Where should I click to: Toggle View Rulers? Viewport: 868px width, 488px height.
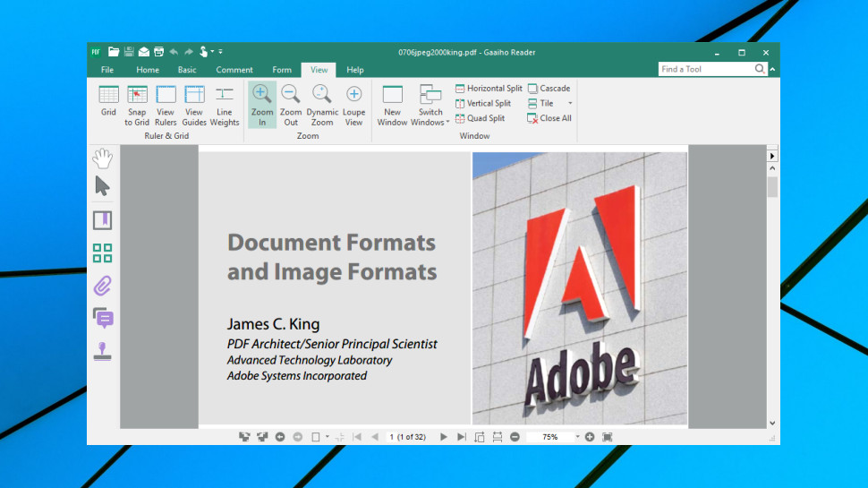[166, 106]
